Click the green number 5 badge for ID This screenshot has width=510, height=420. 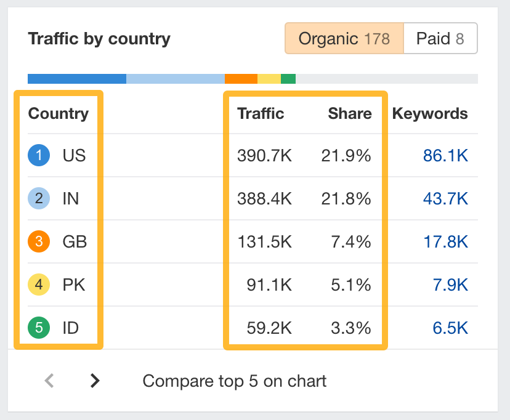pos(39,328)
